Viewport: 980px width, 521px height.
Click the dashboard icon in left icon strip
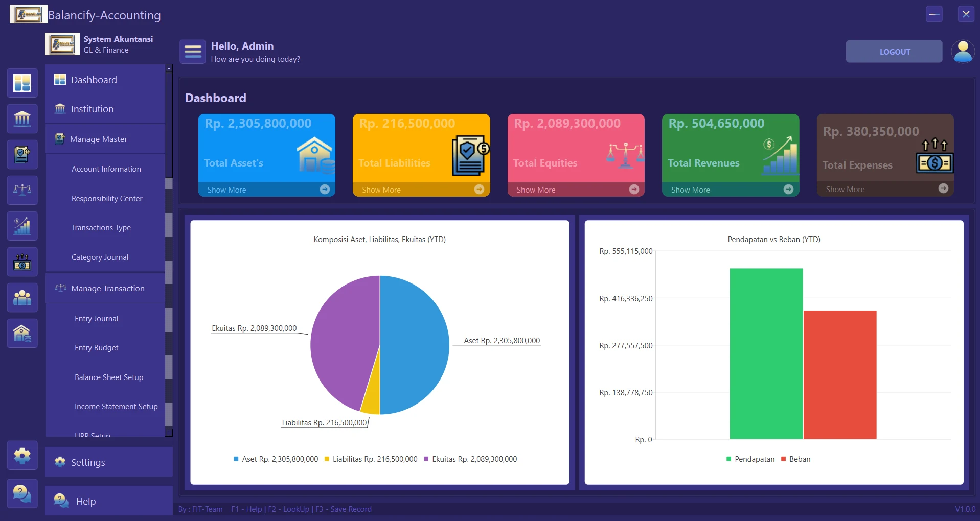tap(22, 83)
